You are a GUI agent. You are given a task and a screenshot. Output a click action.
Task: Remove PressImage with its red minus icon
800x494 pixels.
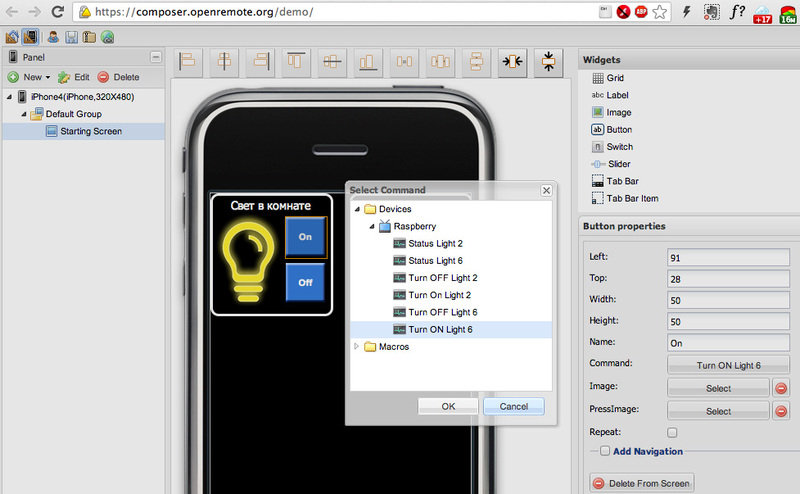click(x=781, y=411)
